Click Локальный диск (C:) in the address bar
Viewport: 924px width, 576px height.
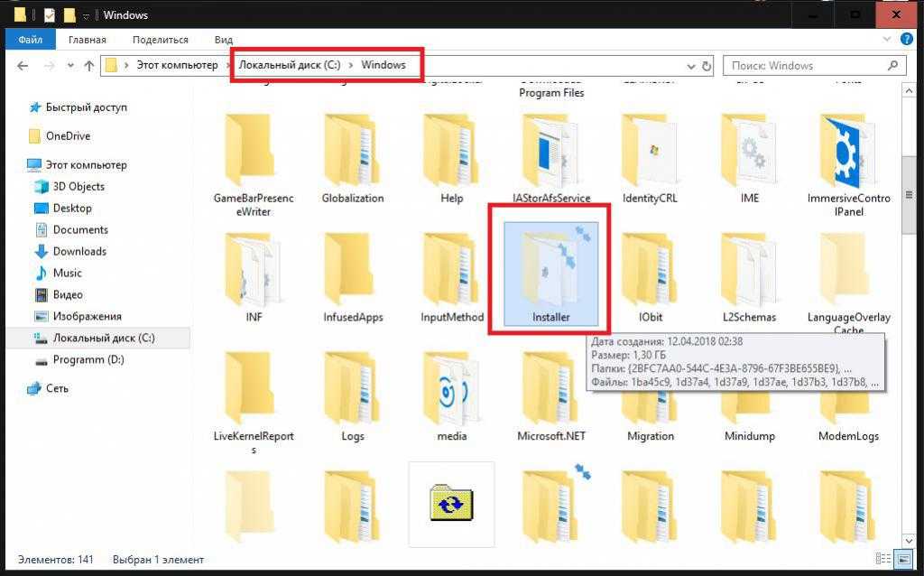pyautogui.click(x=290, y=65)
